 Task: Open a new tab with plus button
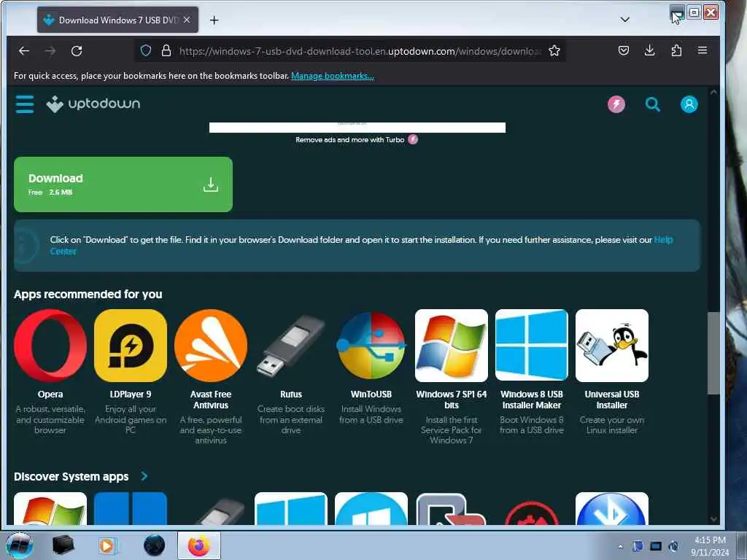(214, 20)
